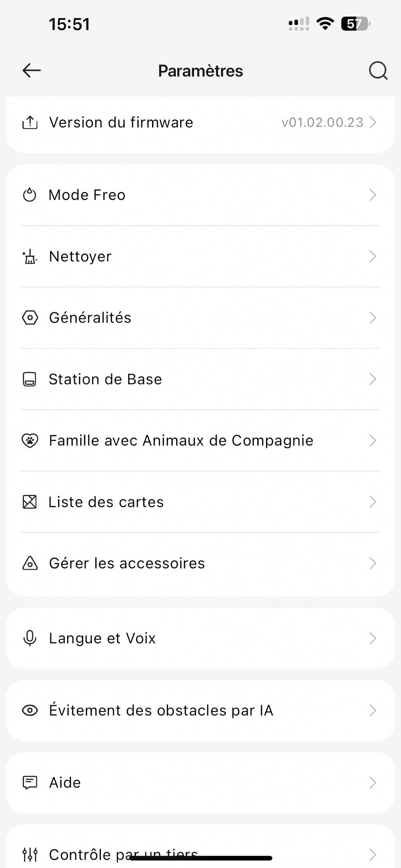Tap the firmware upload icon

pyautogui.click(x=30, y=122)
